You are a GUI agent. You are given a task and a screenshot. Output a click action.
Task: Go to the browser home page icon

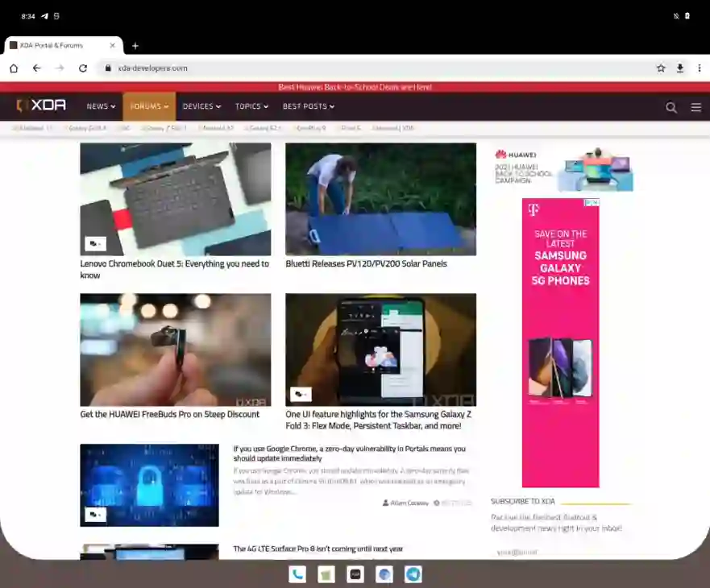[x=14, y=68]
